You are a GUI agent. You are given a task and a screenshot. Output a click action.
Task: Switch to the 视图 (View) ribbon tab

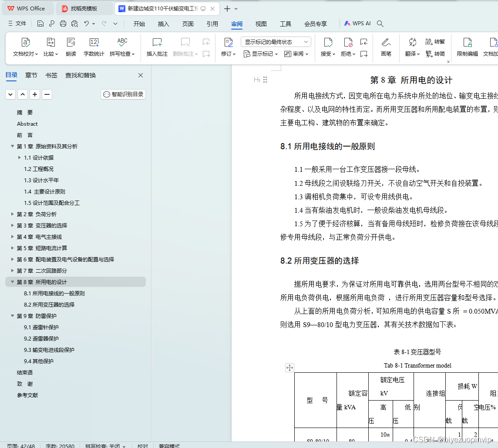pyautogui.click(x=261, y=24)
